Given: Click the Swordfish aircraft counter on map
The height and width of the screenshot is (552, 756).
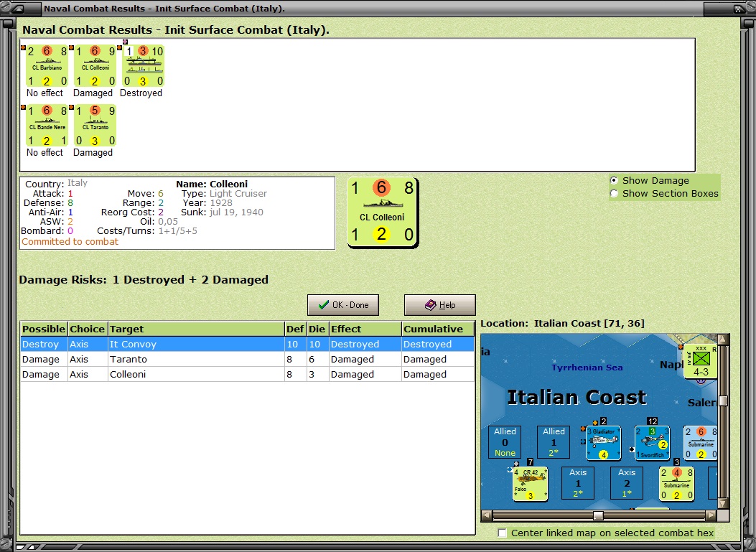Looking at the screenshot, I should [652, 443].
